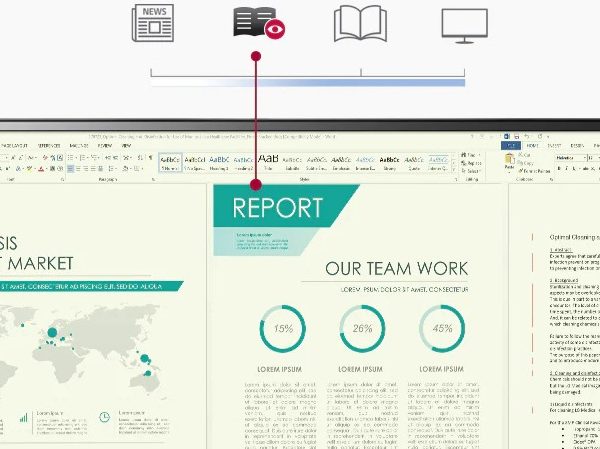Open the blue FILE tab

[511, 145]
